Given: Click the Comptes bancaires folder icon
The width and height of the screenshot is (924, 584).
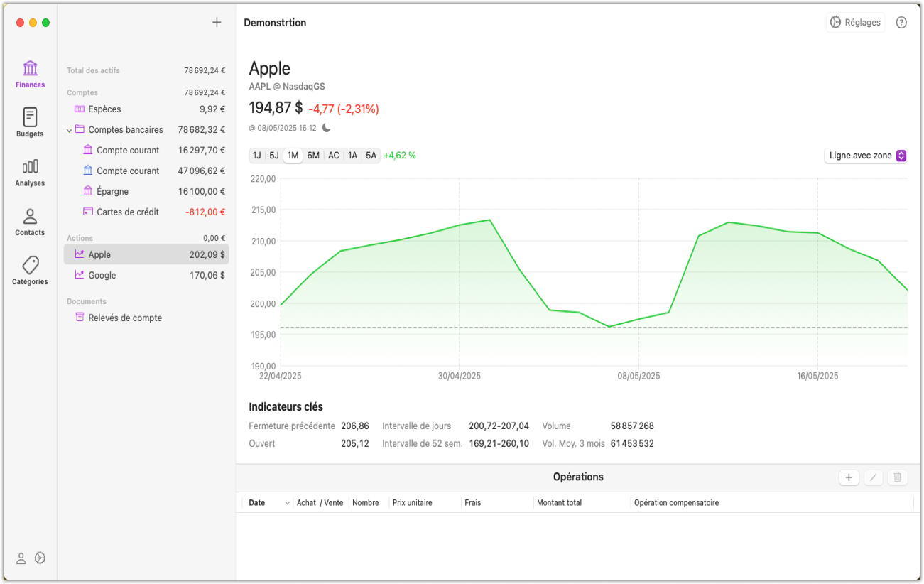Looking at the screenshot, I should pyautogui.click(x=80, y=129).
